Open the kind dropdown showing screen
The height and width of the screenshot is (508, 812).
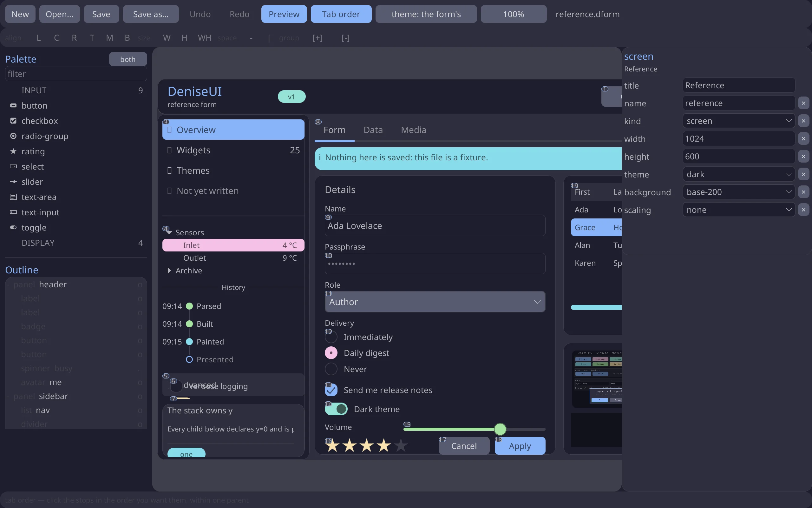click(738, 121)
